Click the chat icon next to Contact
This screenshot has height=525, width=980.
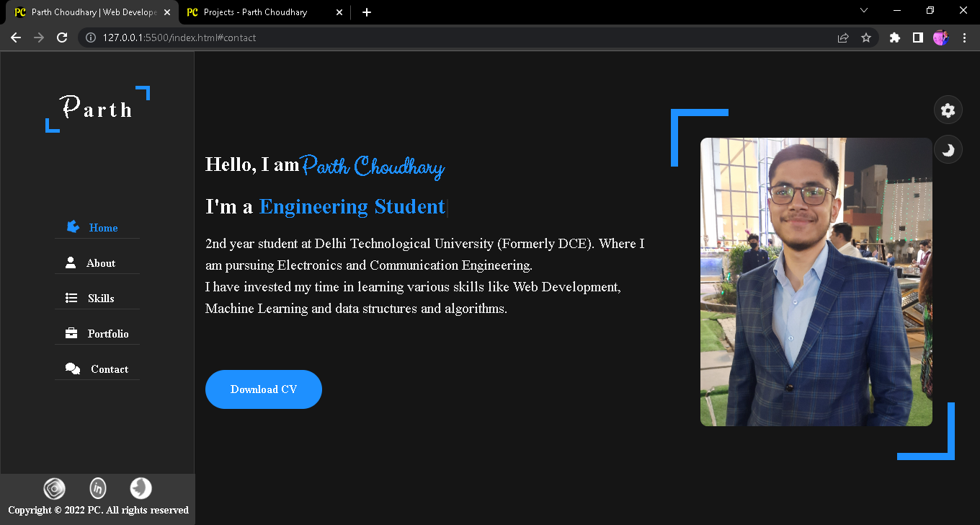point(72,368)
